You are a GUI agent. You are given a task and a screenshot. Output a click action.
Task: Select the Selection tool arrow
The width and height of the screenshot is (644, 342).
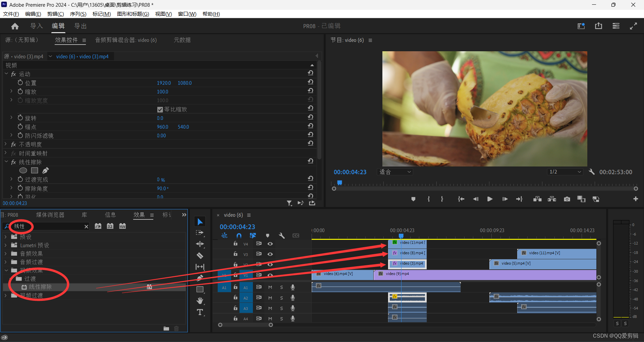click(x=200, y=222)
